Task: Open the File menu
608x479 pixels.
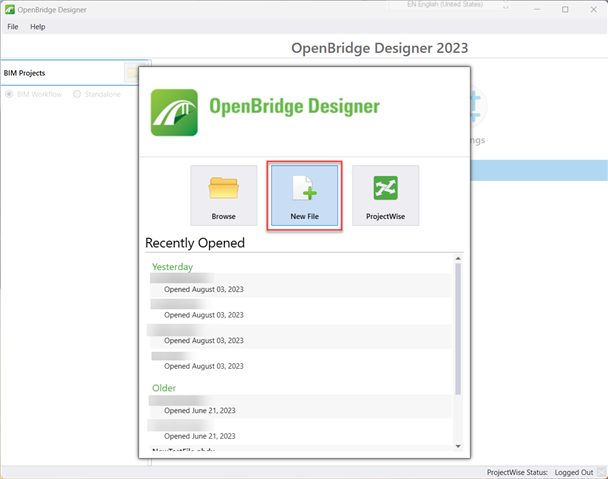Action: 12,27
